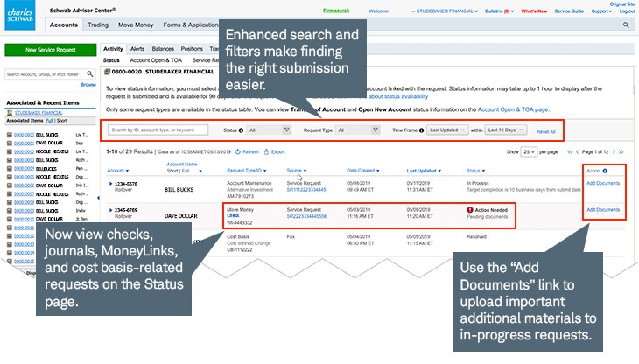The height and width of the screenshot is (364, 639).
Task: Expand the 2345-6789 Rollover row
Action: click(x=110, y=210)
